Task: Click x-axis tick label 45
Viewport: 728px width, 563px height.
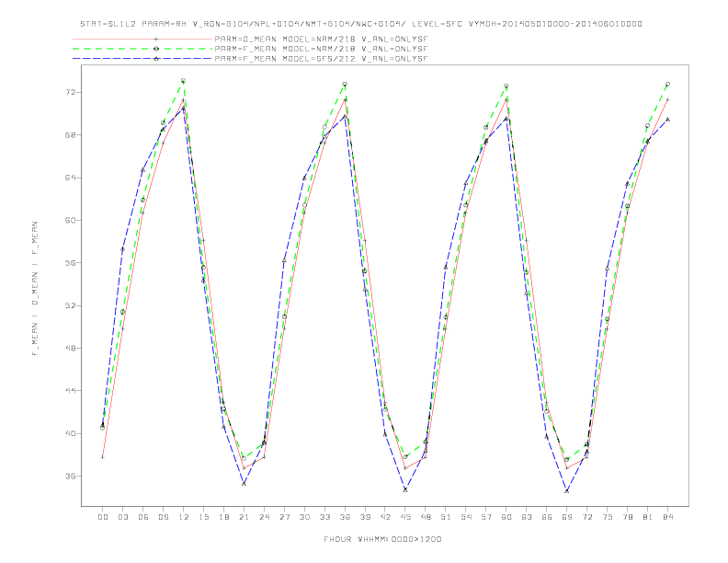Action: tap(405, 517)
